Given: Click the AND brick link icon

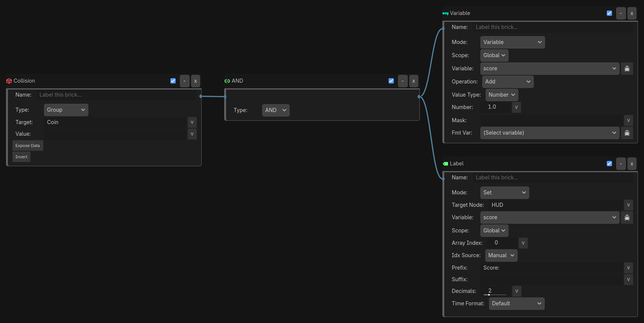Looking at the screenshot, I should (227, 81).
